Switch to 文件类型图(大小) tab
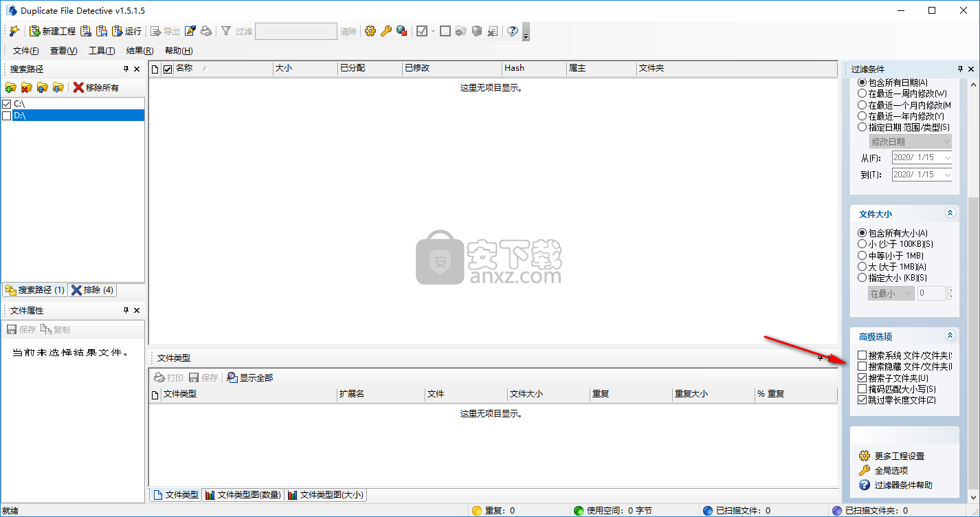The image size is (980, 517). (326, 494)
